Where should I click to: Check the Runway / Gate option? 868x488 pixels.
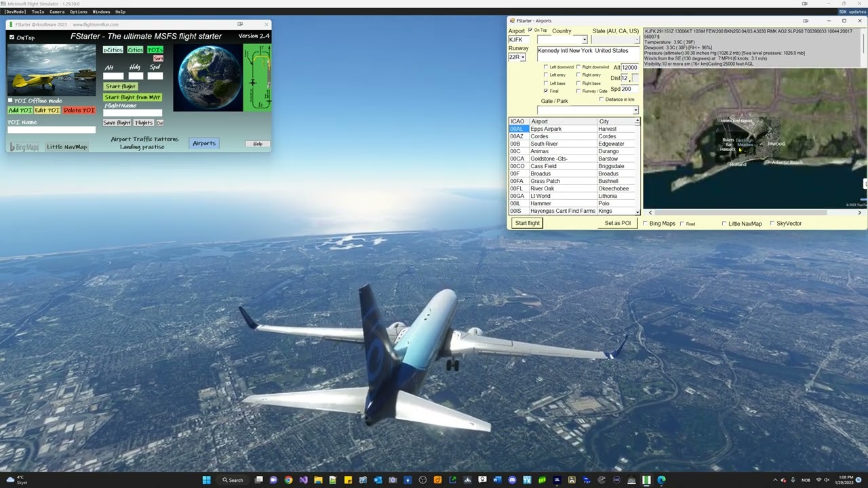[x=578, y=91]
